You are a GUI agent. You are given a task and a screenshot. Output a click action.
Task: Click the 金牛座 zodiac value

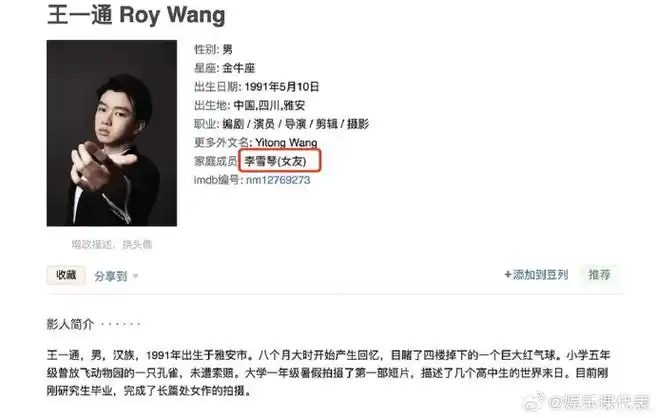click(x=238, y=68)
